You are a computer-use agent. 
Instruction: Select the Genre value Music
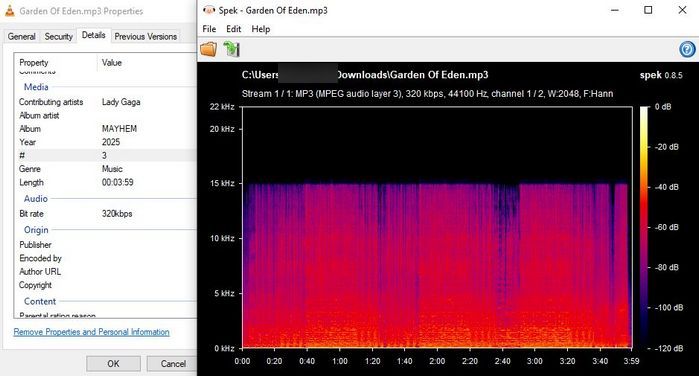click(112, 169)
